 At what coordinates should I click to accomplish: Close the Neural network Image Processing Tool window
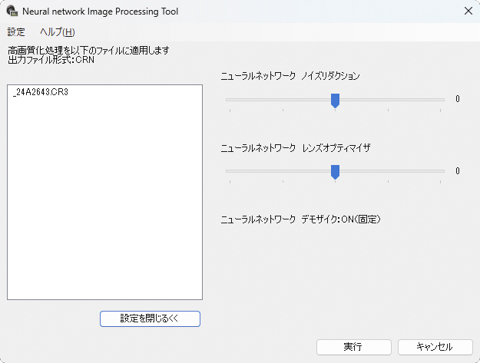(468, 11)
